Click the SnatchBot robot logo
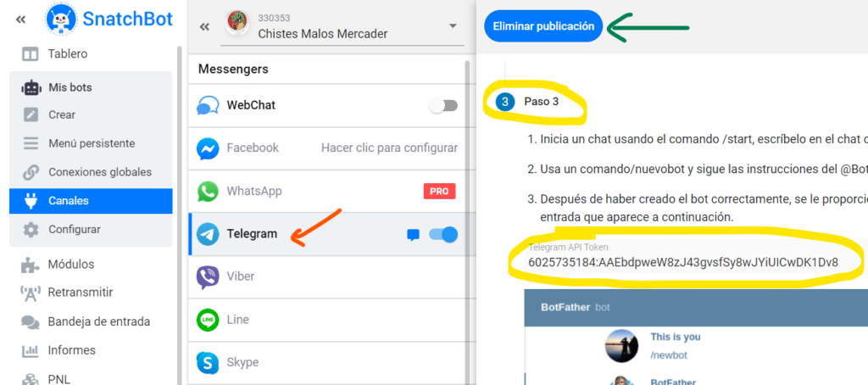The image size is (868, 385). [x=61, y=20]
